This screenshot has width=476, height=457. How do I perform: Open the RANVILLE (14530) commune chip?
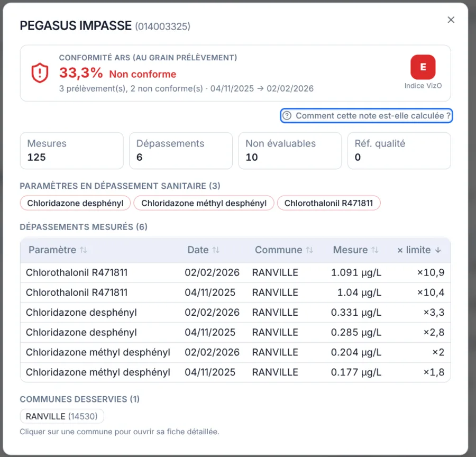[x=62, y=416]
